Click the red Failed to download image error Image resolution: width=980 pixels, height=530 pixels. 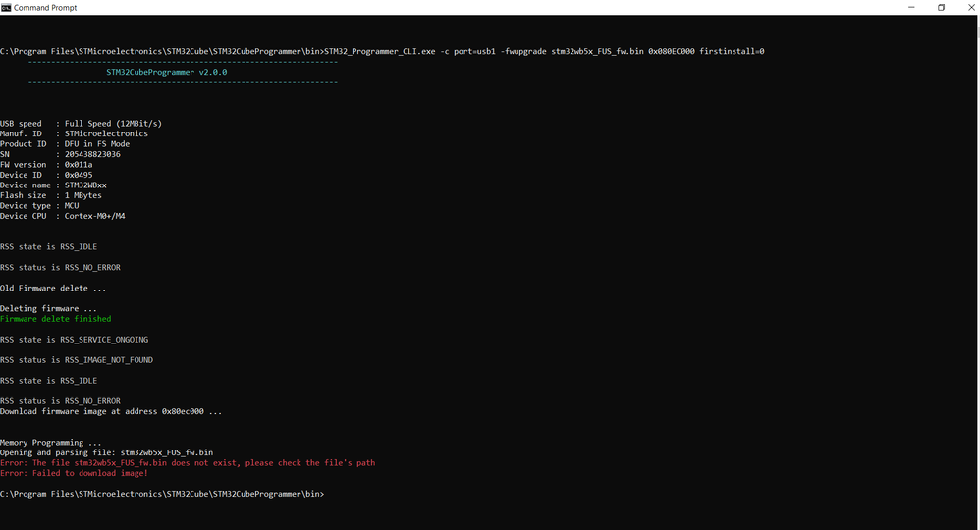74,473
